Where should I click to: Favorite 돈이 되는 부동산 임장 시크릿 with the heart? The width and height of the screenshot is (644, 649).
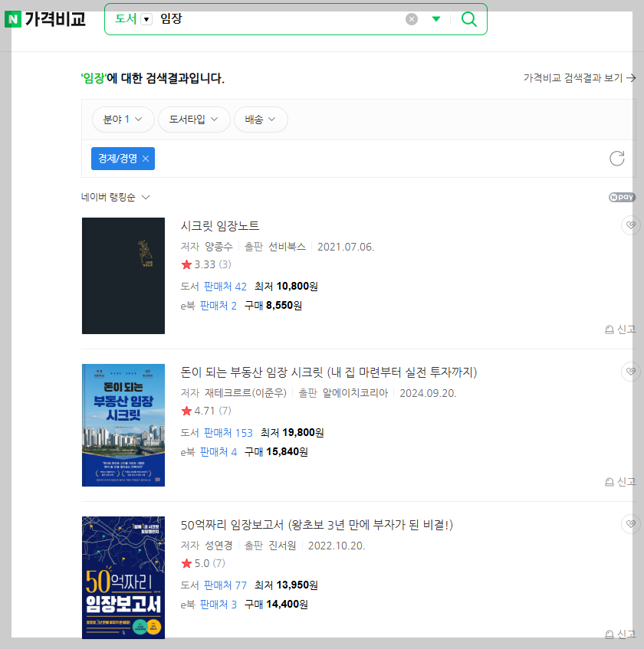click(630, 371)
